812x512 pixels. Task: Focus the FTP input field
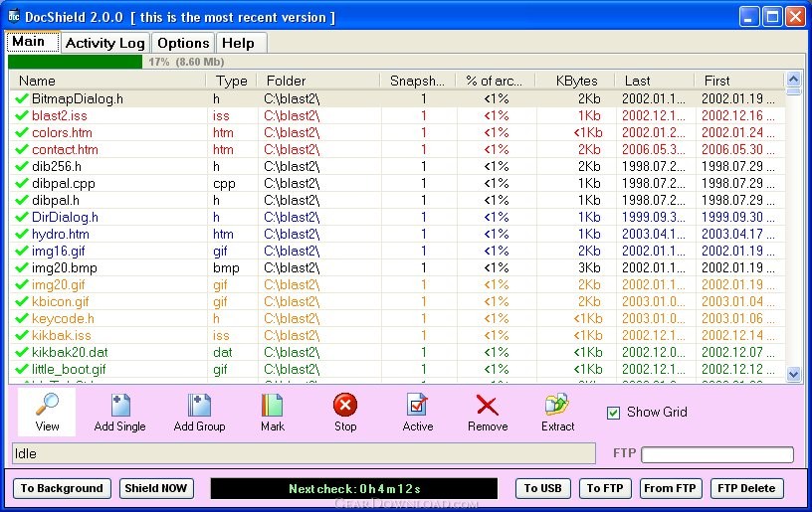(717, 454)
